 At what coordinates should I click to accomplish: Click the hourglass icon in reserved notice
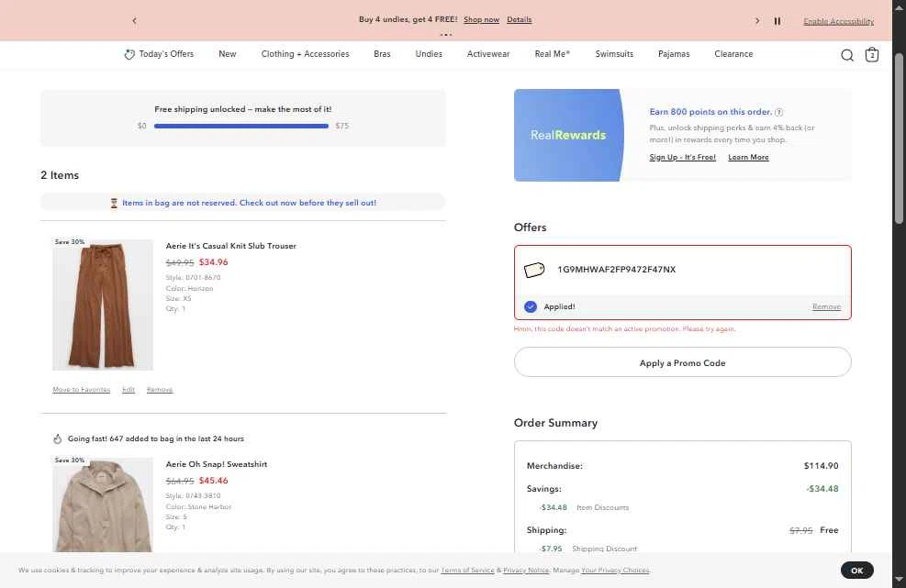114,203
